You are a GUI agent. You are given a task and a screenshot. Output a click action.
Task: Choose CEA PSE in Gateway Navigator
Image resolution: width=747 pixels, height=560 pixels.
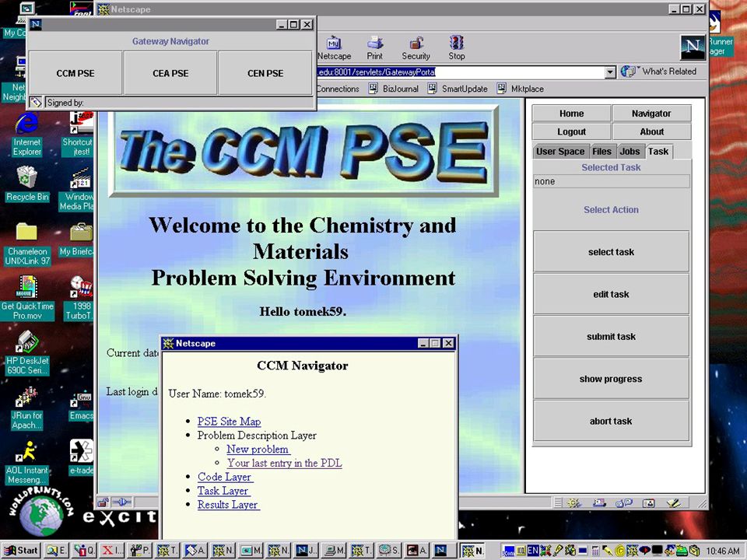pyautogui.click(x=170, y=73)
